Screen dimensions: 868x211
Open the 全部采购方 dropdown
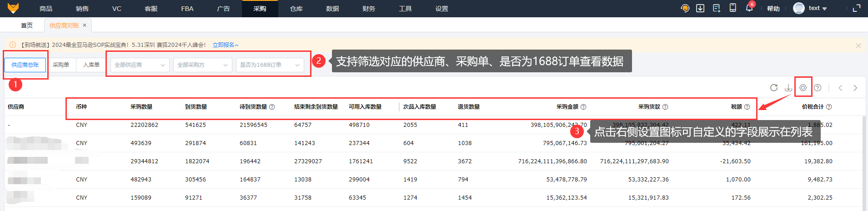[202, 65]
